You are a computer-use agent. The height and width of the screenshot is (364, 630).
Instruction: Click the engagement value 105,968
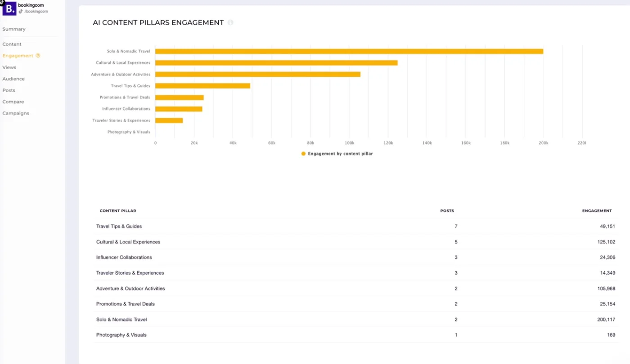click(606, 289)
